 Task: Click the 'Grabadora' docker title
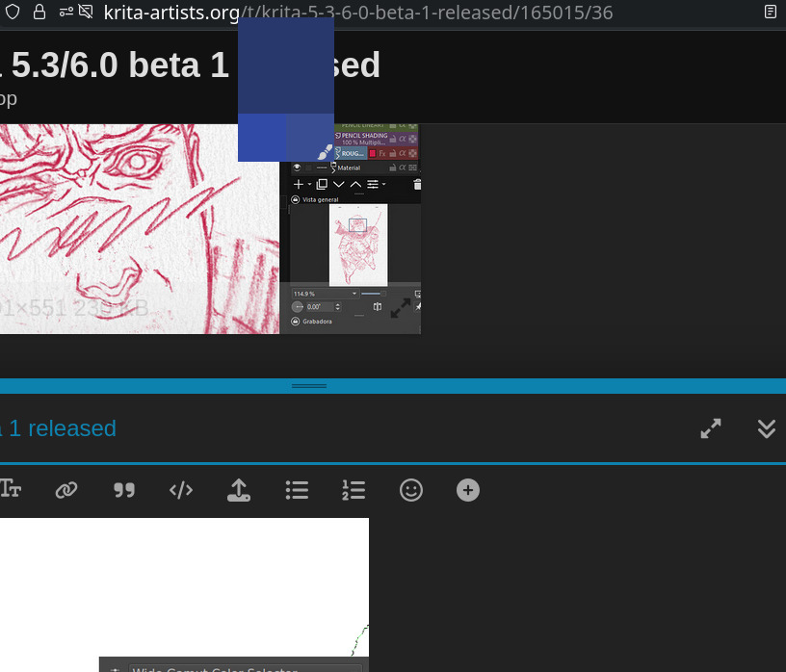pyautogui.click(x=317, y=322)
